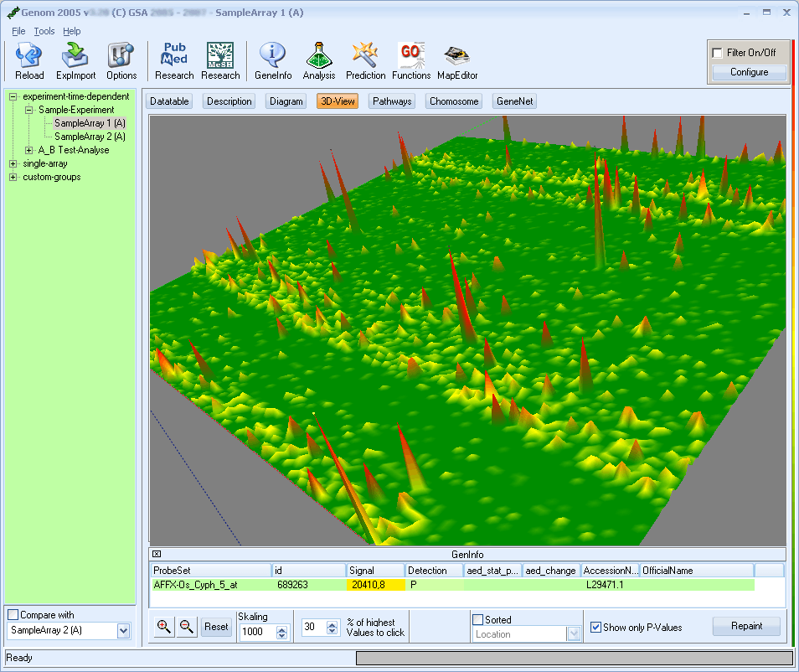Uncheck Show only P-Values
799x672 pixels.
pyautogui.click(x=595, y=627)
